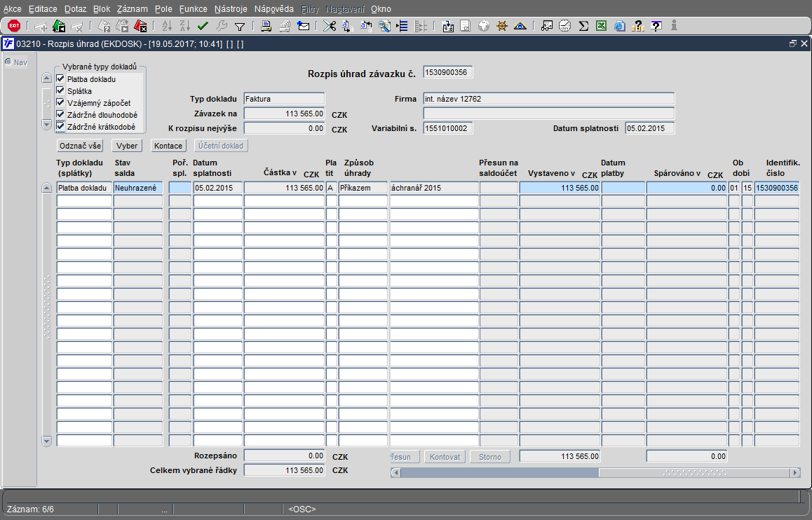Click the info 'i' icon
Screen dimensions: 812x520
tap(674, 25)
